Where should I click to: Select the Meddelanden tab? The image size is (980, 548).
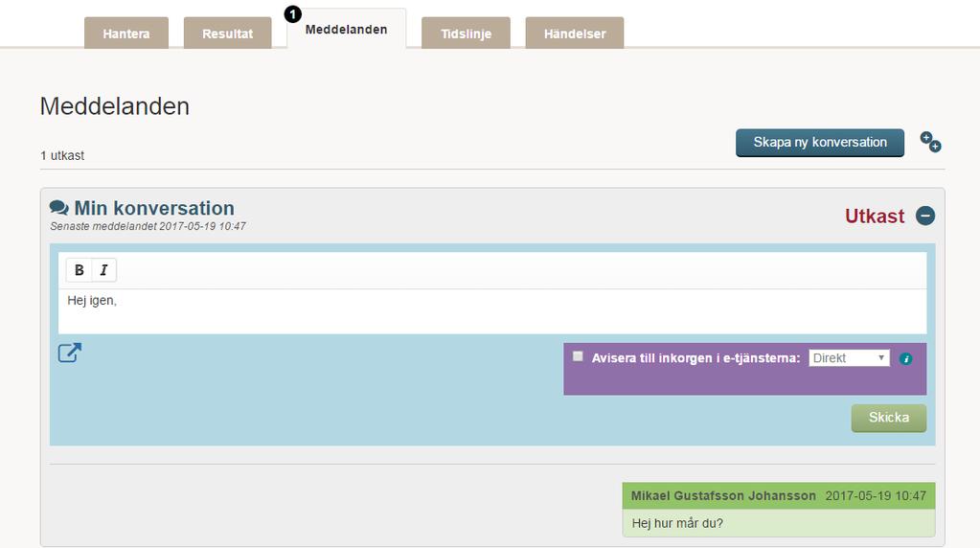[346, 30]
